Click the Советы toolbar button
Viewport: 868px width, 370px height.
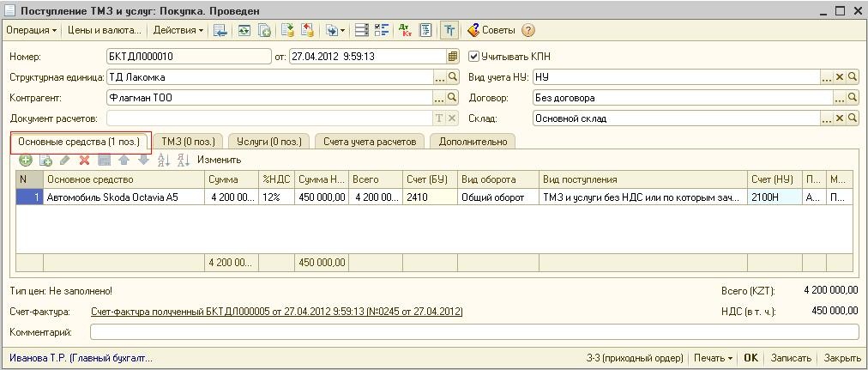[x=491, y=31]
